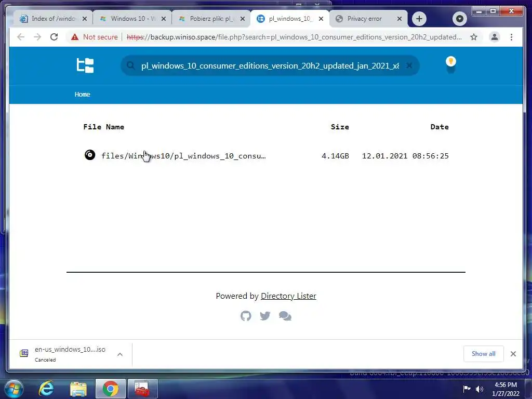Close the downloads bar
The width and height of the screenshot is (532, 399).
[513, 354]
